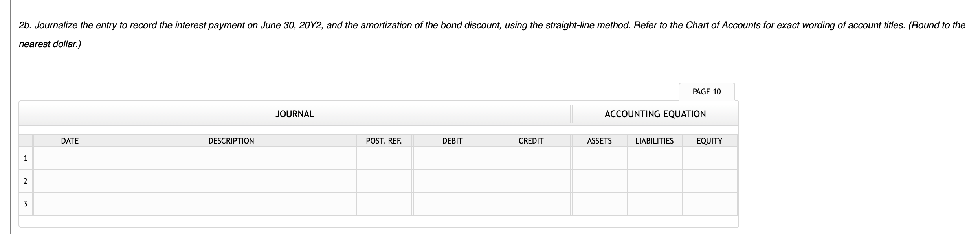The image size is (980, 234).
Task: Click the Credit amount cell in row 1
Action: [531, 158]
